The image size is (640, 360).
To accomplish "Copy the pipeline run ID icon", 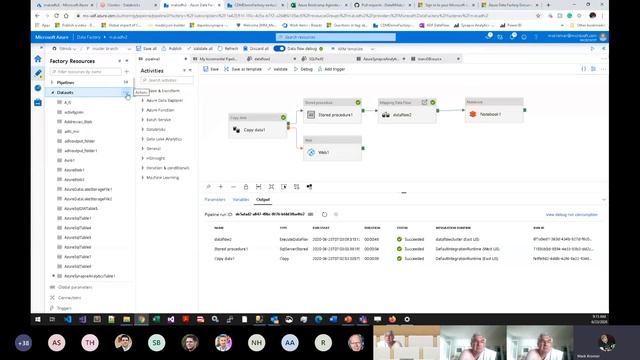I will tap(311, 214).
